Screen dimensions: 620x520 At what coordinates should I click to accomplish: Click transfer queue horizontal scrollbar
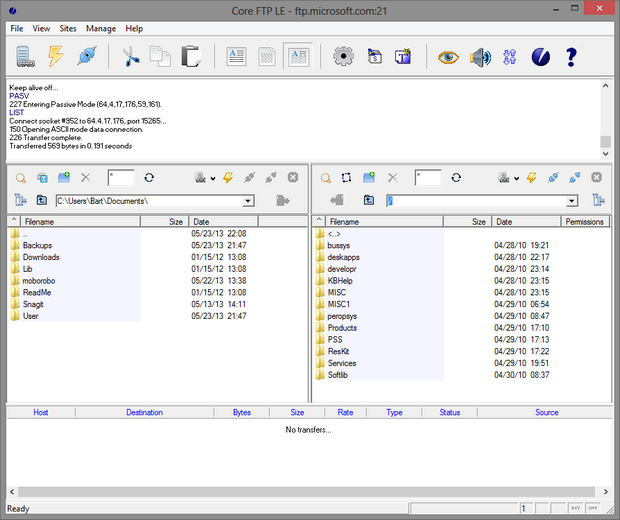pyautogui.click(x=306, y=492)
